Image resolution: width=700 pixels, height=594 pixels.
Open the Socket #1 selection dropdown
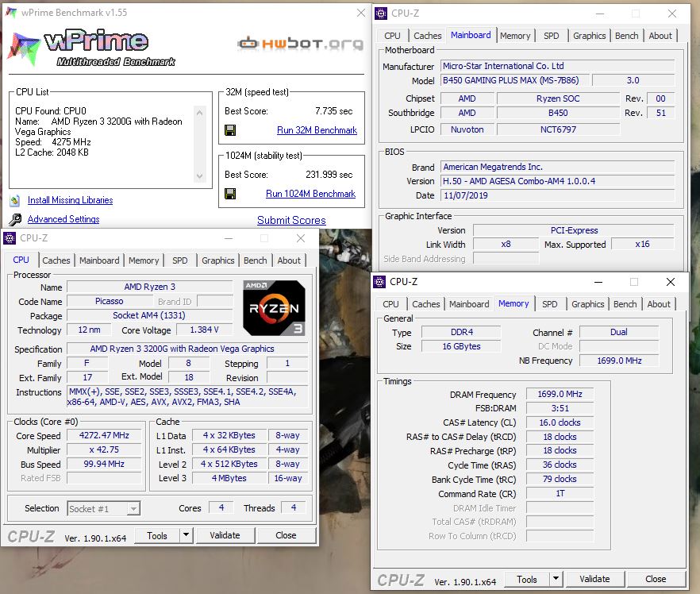tap(103, 509)
